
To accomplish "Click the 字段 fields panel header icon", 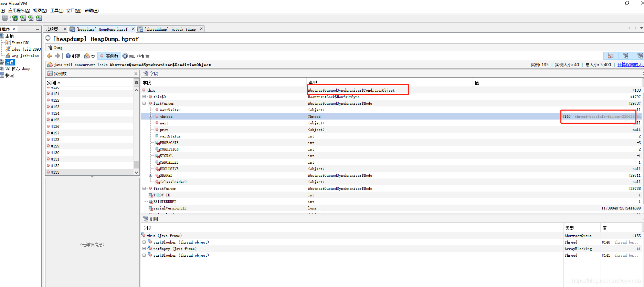I will point(146,73).
